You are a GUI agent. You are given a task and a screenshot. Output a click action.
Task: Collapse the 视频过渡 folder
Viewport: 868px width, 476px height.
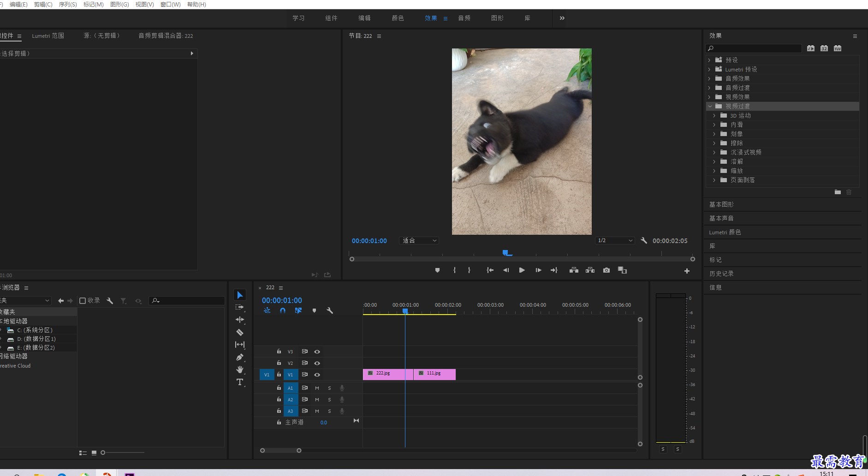click(710, 106)
